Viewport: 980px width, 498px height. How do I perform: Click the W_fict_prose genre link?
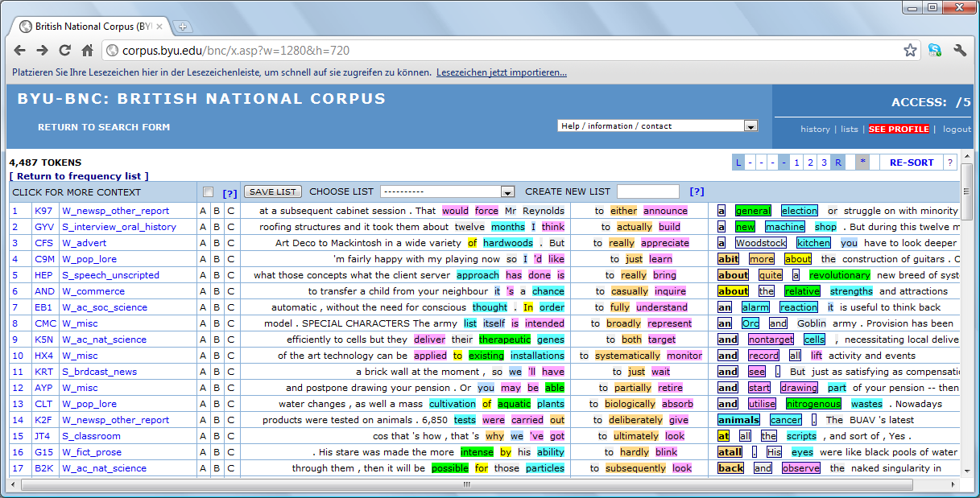point(91,452)
